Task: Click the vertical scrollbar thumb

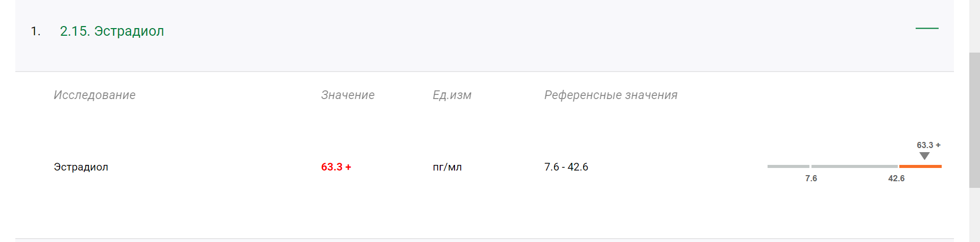Action: [974, 120]
